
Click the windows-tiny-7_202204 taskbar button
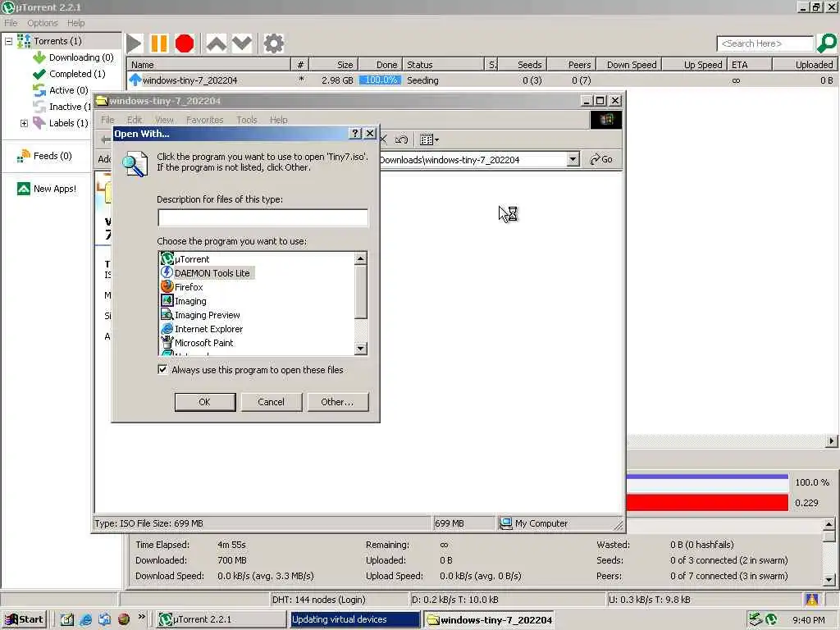coord(489,620)
